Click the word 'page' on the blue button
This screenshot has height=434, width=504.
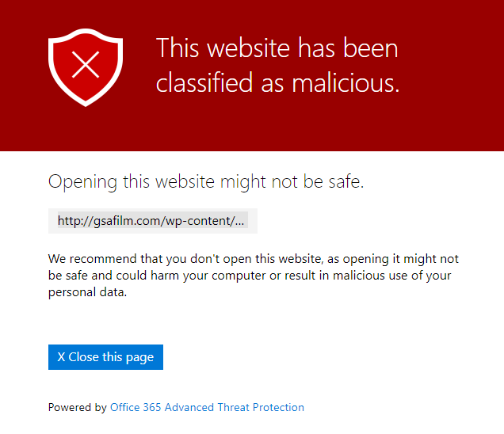pos(139,358)
